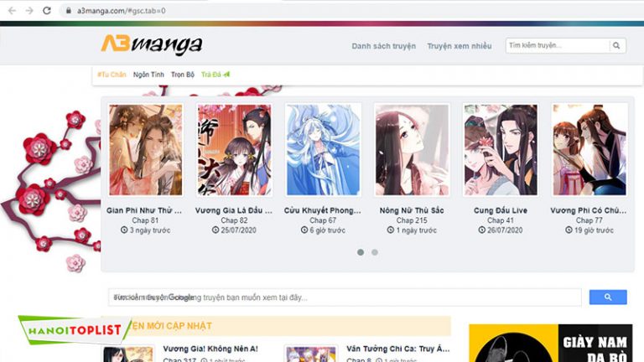This screenshot has width=644, height=362.
Task: Click the browser forward arrow button
Action: [29, 11]
